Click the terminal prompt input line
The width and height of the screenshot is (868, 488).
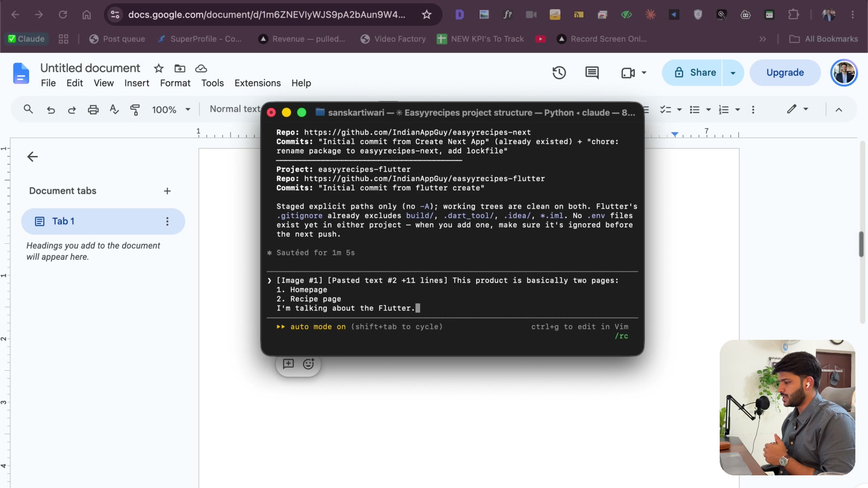452,295
